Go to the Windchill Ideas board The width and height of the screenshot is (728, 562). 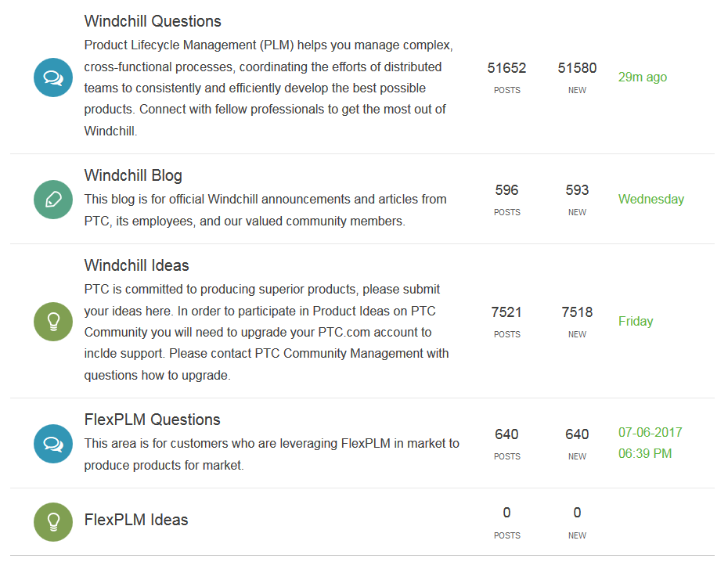(x=136, y=265)
